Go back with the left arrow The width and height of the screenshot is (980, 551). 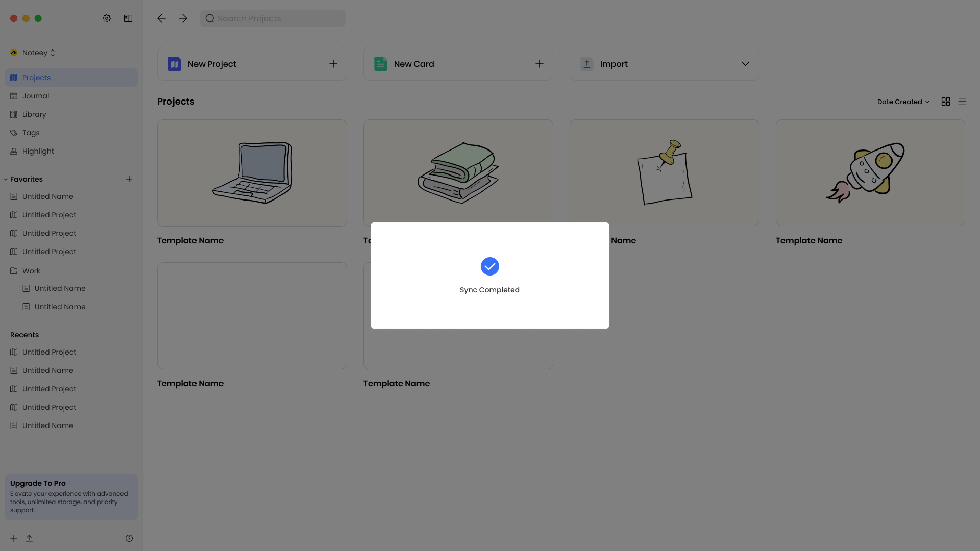point(161,18)
